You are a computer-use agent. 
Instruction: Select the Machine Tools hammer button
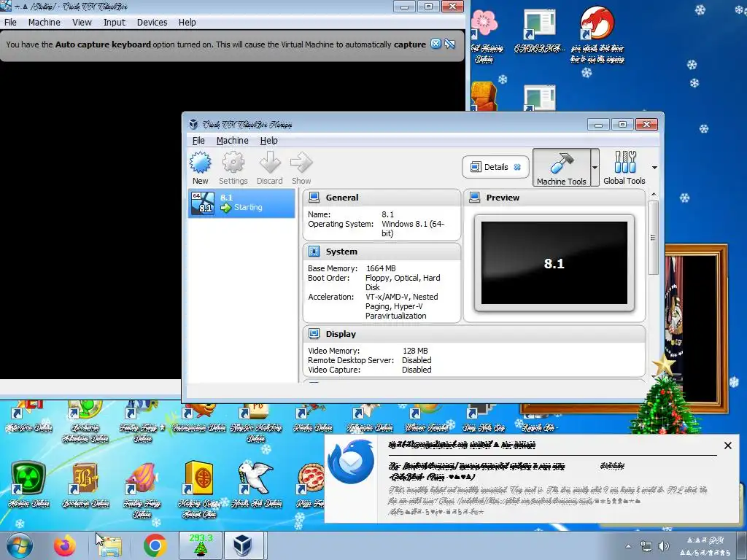[x=561, y=167]
